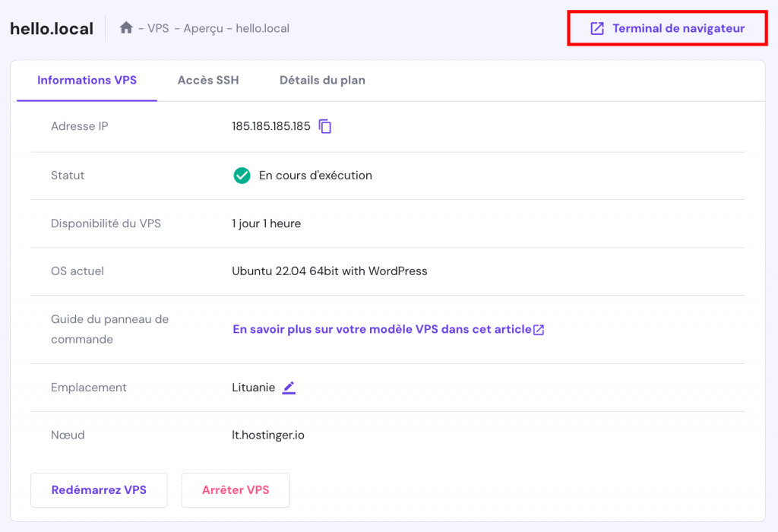Go to VPS in the breadcrumb
The image size is (778, 532).
(x=158, y=29)
